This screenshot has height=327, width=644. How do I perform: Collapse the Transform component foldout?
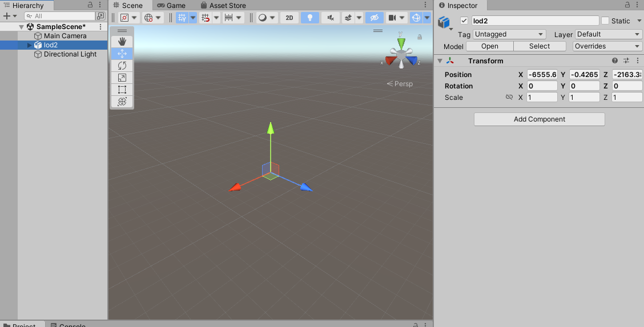440,60
